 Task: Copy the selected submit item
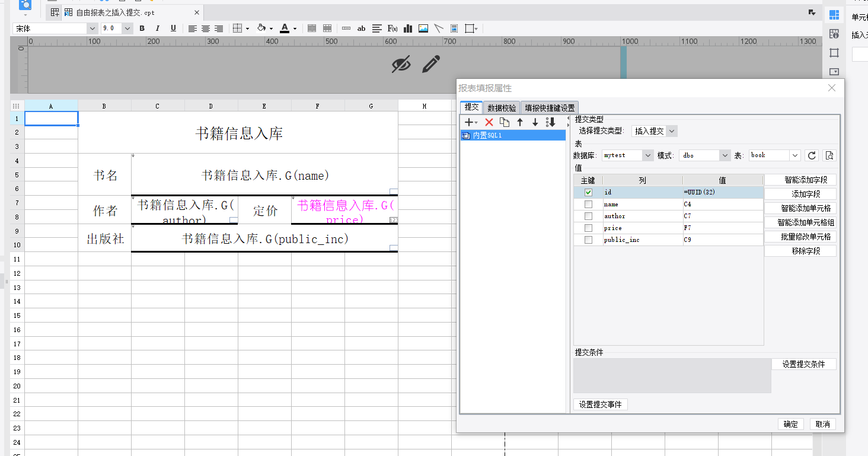[x=505, y=122]
